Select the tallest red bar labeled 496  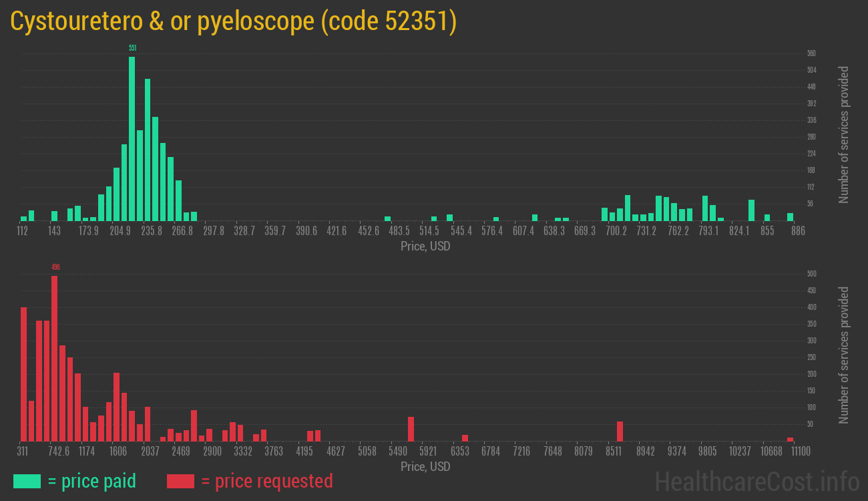pyautogui.click(x=54, y=358)
